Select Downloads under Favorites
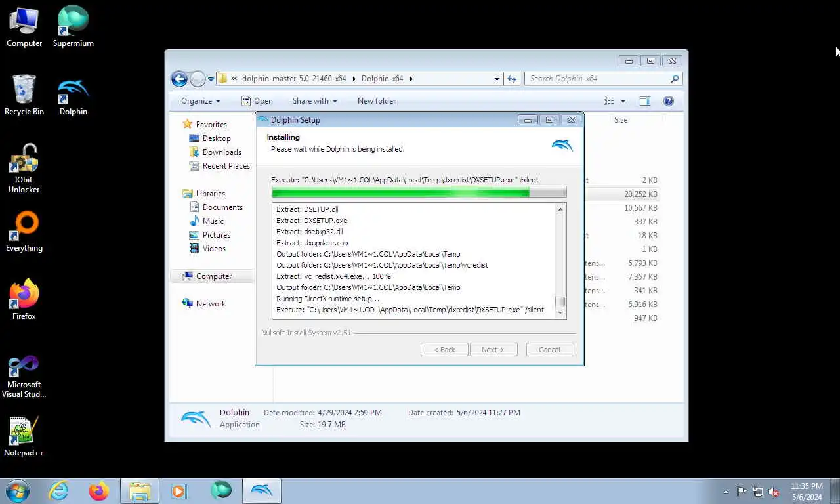 [222, 152]
